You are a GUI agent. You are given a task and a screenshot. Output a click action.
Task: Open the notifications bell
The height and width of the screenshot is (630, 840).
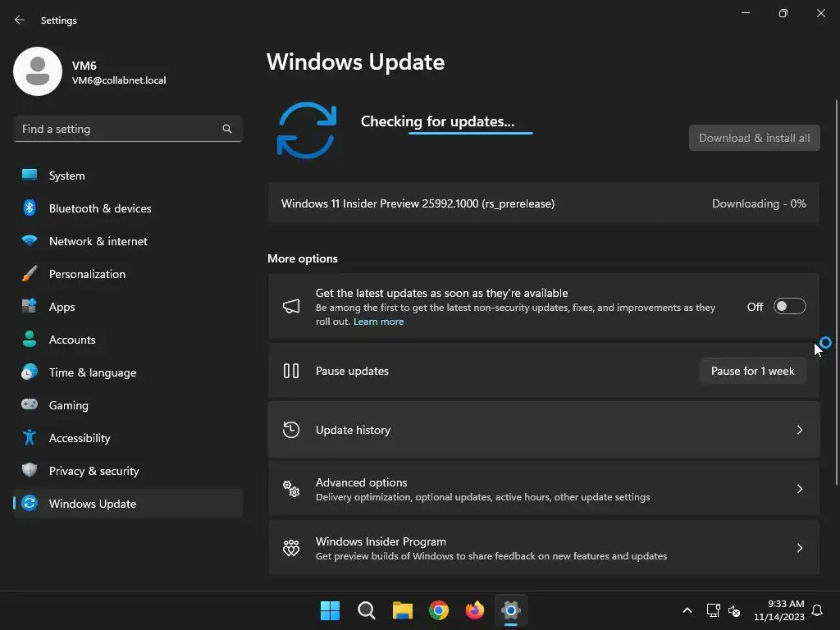pyautogui.click(x=818, y=610)
